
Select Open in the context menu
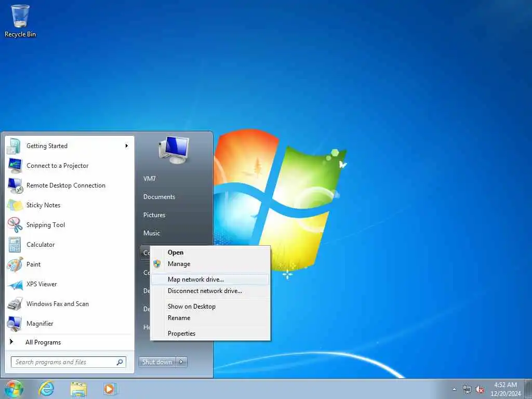pos(210,252)
